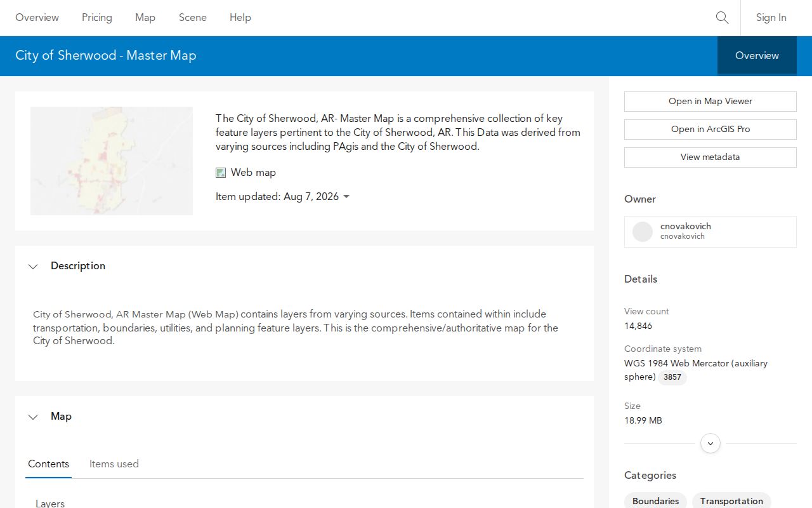This screenshot has height=508, width=812.
Task: Click the Sign In link
Action: (771, 18)
